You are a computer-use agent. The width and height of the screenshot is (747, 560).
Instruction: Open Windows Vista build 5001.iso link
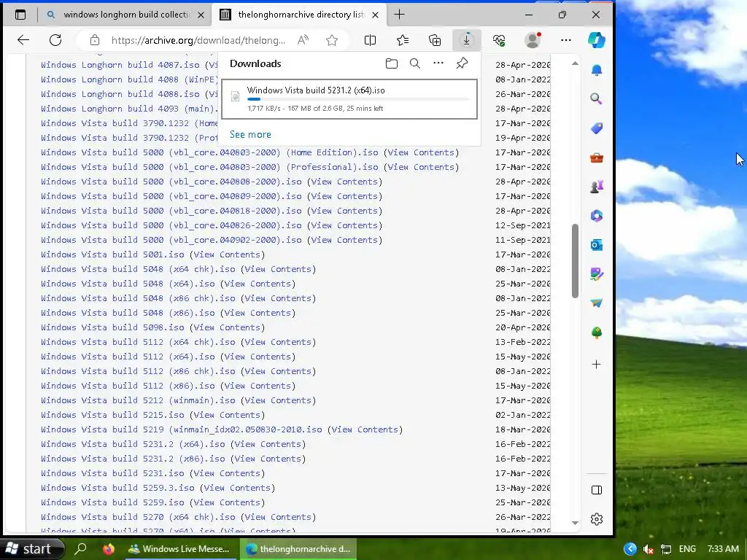click(x=112, y=254)
